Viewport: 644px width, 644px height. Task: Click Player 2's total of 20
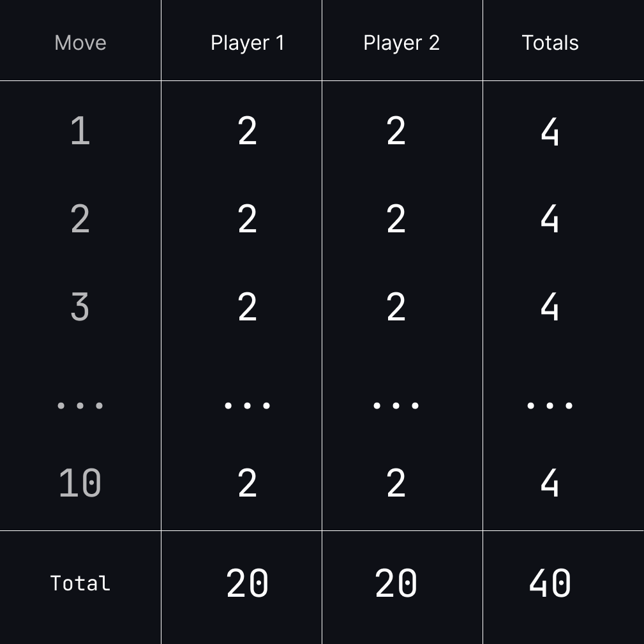[x=396, y=583]
